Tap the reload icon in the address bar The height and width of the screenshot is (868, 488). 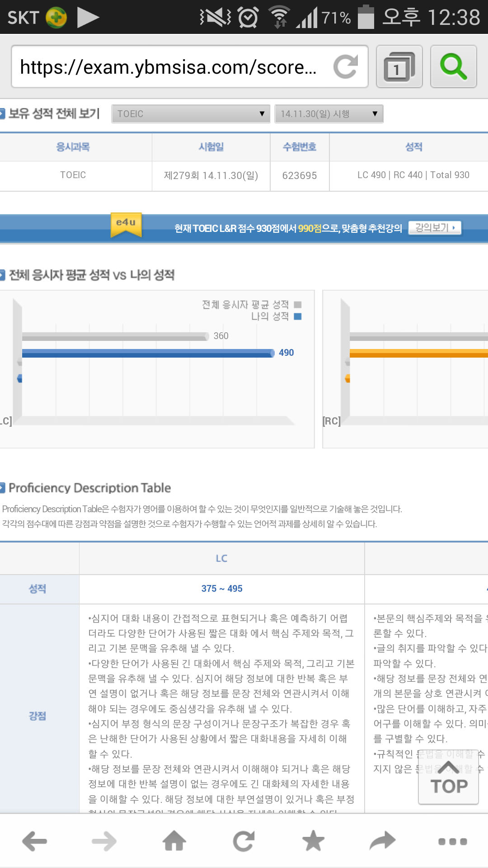point(346,67)
